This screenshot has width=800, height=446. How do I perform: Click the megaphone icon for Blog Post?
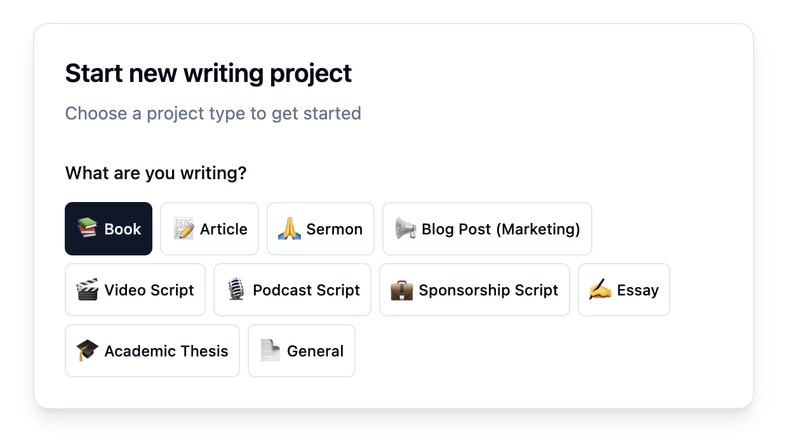405,229
